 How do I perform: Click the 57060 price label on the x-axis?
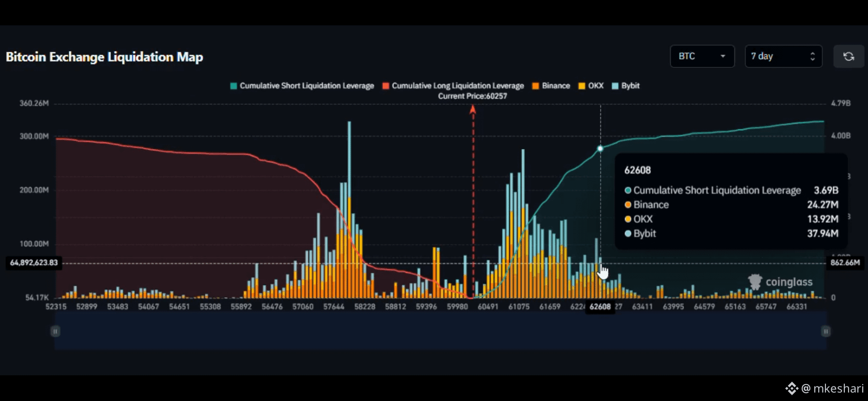pyautogui.click(x=303, y=307)
